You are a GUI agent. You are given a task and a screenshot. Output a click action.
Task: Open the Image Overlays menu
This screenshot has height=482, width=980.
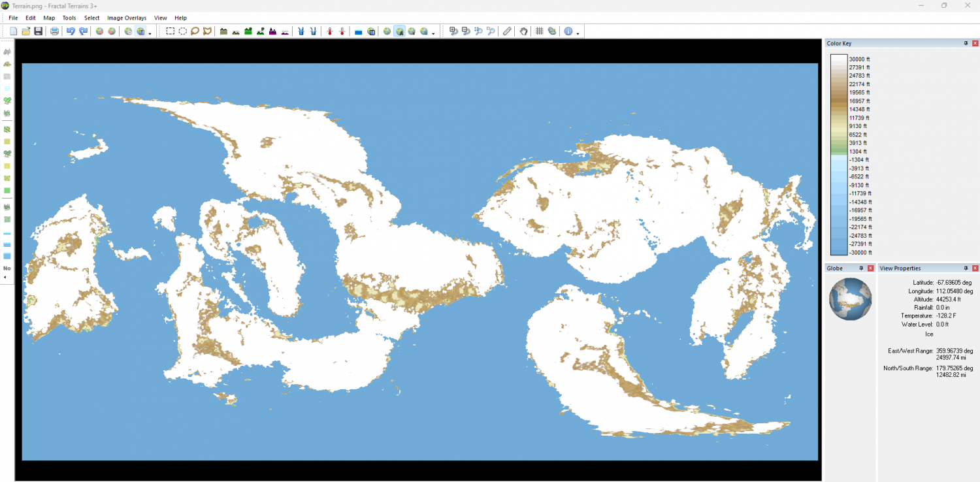coord(127,18)
